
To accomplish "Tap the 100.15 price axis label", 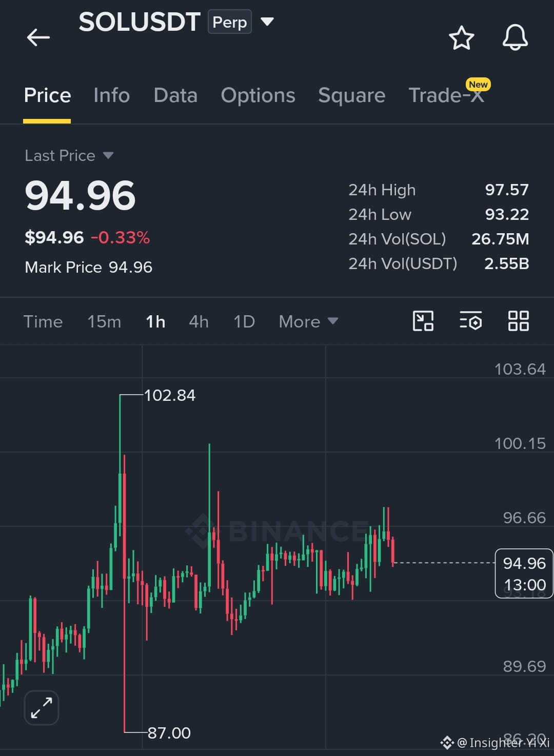I will coord(520,443).
